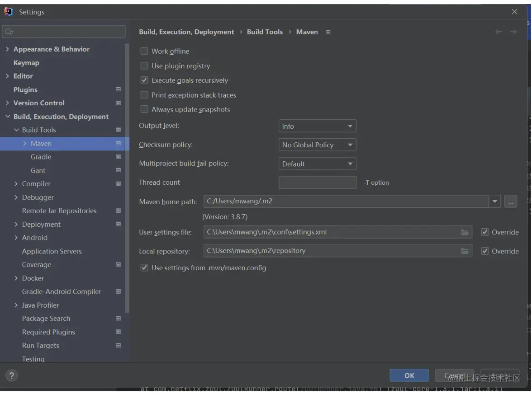This screenshot has height=394, width=532.
Task: Click project icon on Package Search row
Action: [118, 319]
